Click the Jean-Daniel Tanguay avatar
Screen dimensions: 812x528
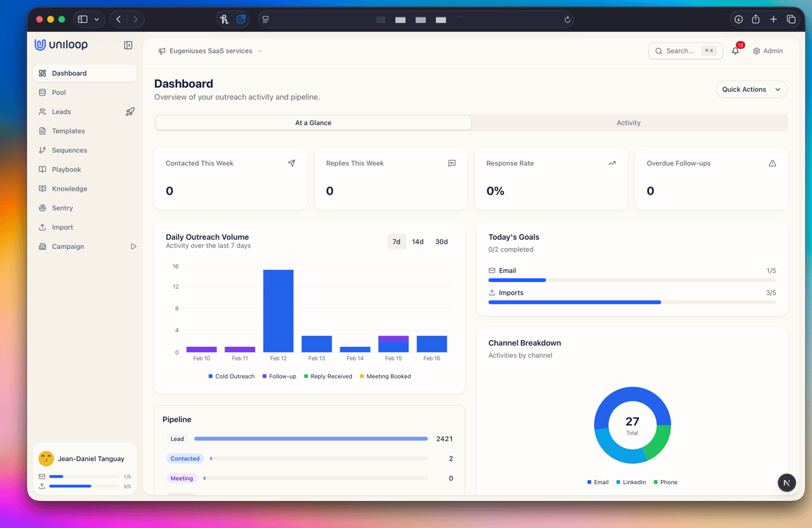46,458
